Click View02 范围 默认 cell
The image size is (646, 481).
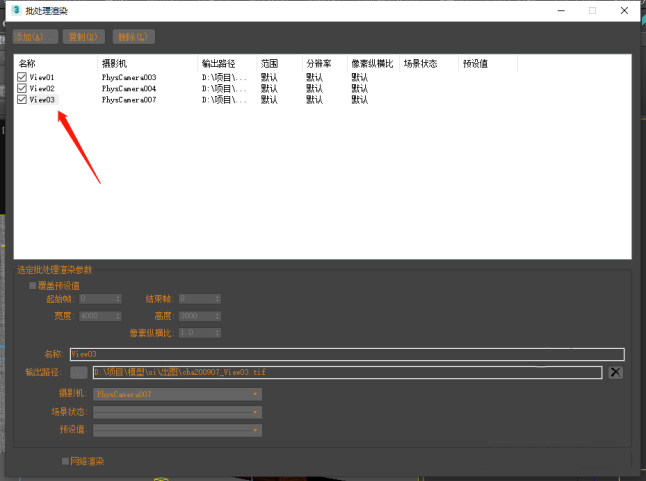(269, 88)
